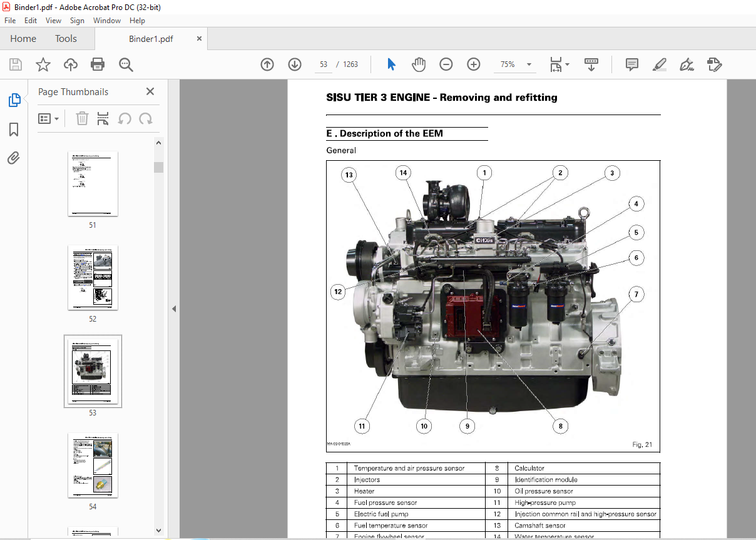This screenshot has height=540, width=756.
Task: Open the View menu
Action: (x=53, y=21)
